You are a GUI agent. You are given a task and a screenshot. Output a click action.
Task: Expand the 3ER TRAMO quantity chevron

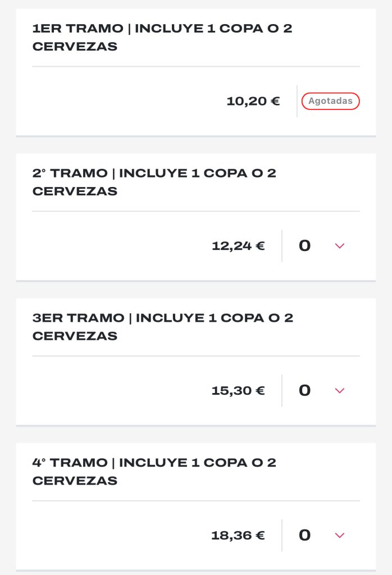click(x=339, y=391)
